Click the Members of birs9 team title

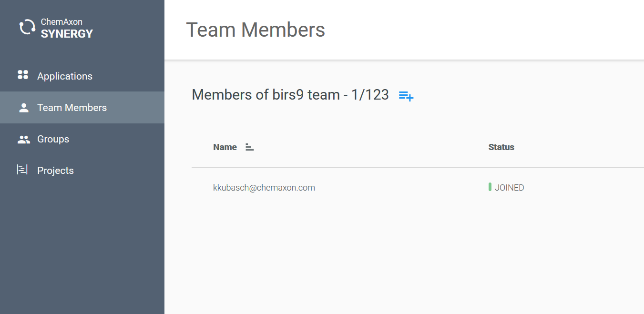pos(290,95)
